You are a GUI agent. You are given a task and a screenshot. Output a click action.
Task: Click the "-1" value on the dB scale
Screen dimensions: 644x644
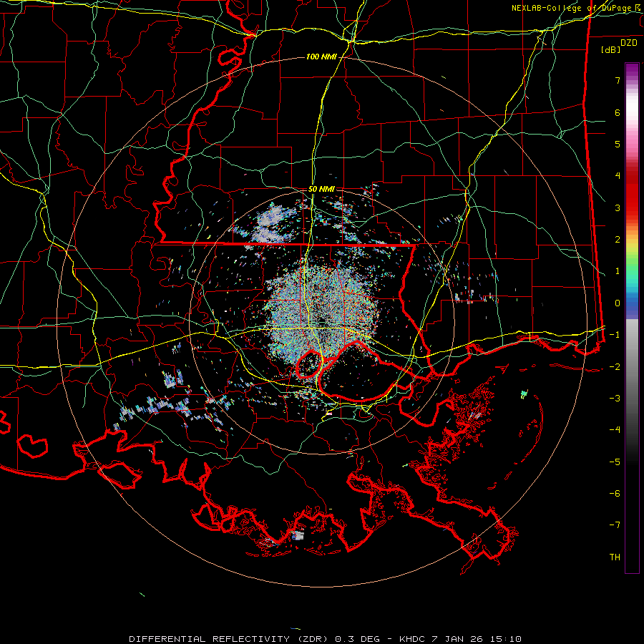[615, 335]
